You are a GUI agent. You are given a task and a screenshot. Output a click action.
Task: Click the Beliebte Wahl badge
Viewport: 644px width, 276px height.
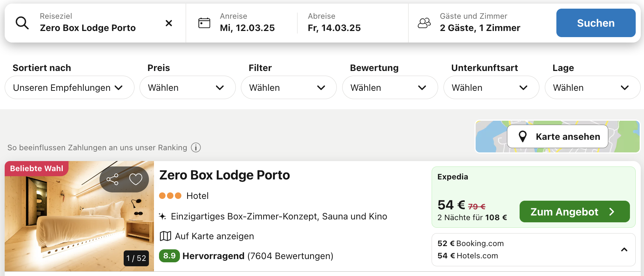(x=37, y=168)
